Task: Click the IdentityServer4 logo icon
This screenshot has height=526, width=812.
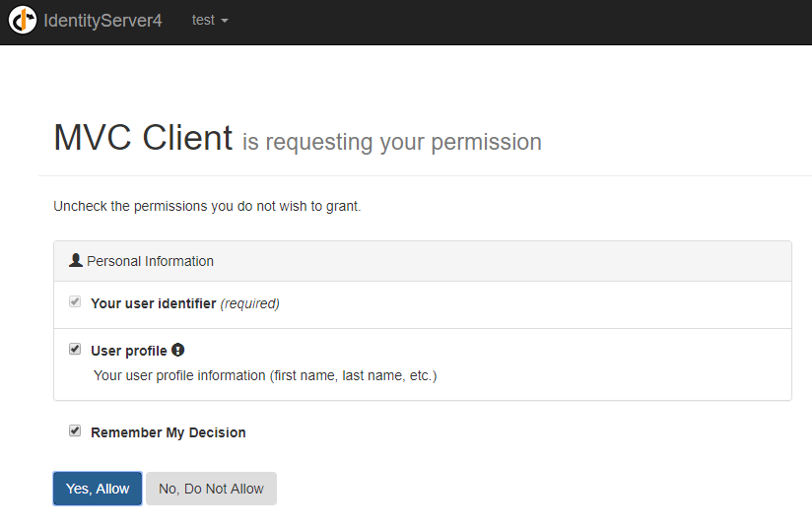Action: [x=23, y=21]
